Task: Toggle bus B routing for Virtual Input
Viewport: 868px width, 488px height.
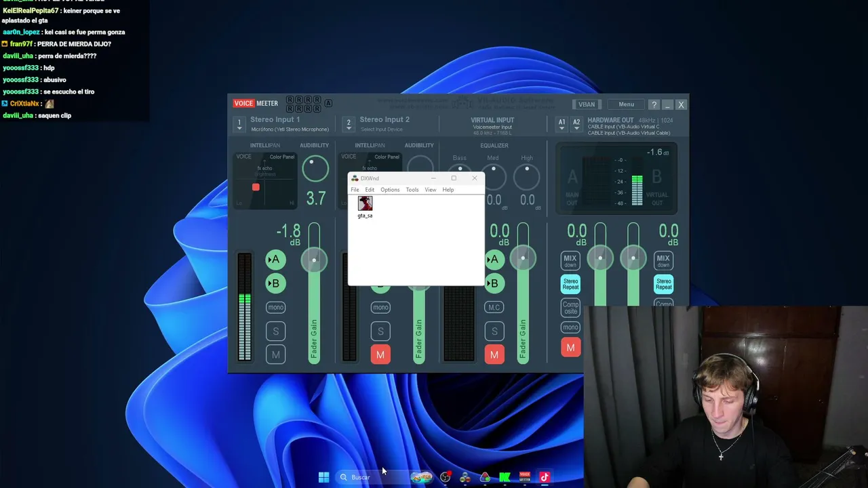Action: coord(494,283)
